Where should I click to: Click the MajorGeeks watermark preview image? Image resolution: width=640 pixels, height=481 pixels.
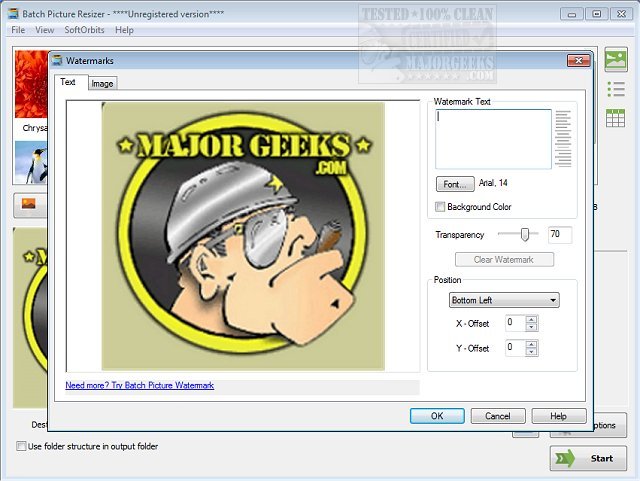[x=243, y=236]
